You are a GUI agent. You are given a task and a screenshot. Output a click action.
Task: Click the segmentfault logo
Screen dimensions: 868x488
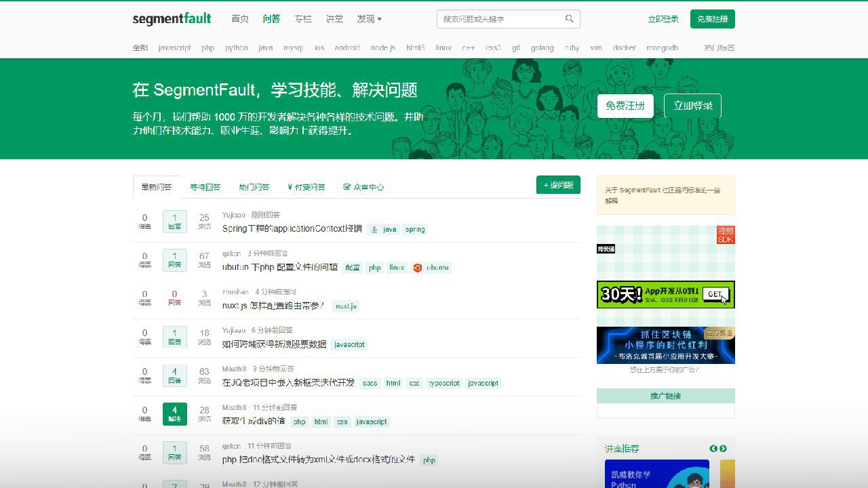tap(172, 19)
